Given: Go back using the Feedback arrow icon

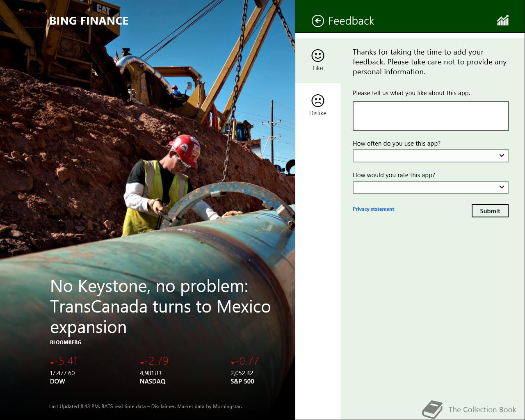Looking at the screenshot, I should coord(318,21).
